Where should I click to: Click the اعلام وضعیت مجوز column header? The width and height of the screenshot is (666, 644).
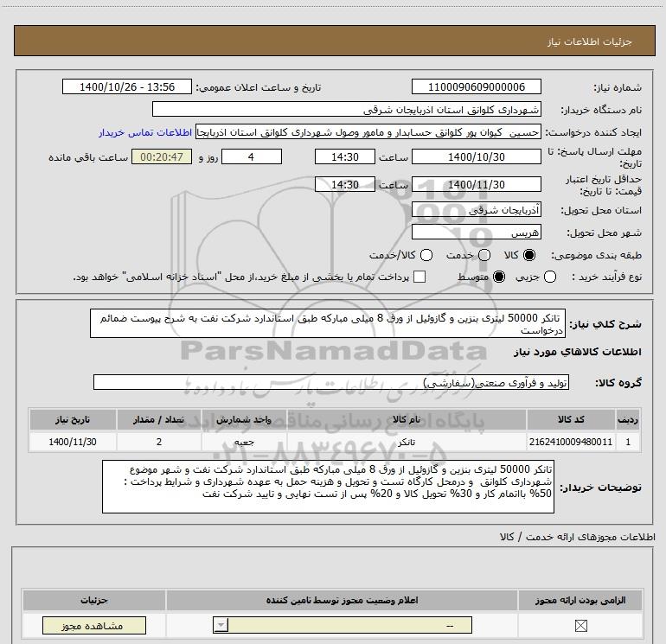[x=342, y=600]
